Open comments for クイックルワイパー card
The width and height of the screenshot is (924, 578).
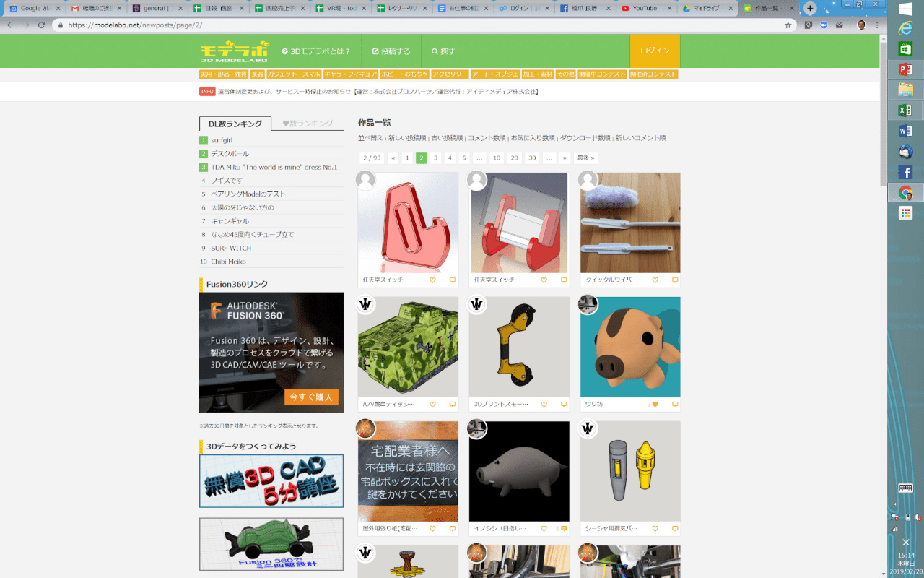tap(675, 280)
